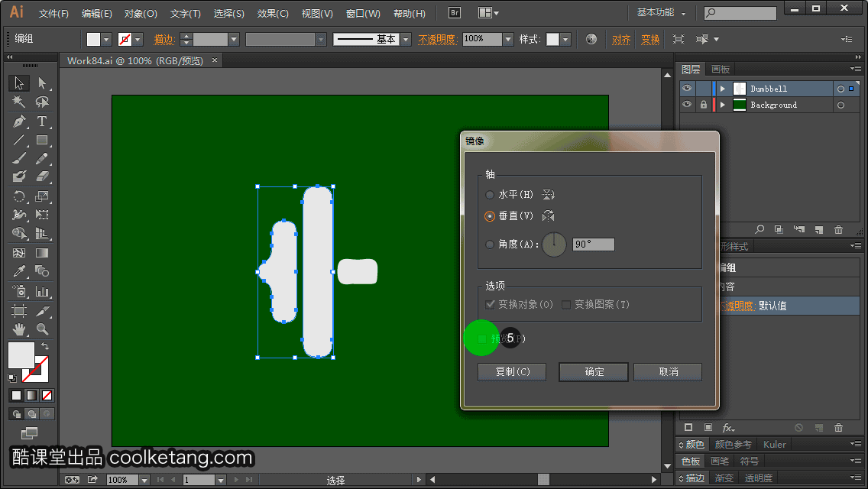Open the workspace switcher dropdown

tap(661, 13)
